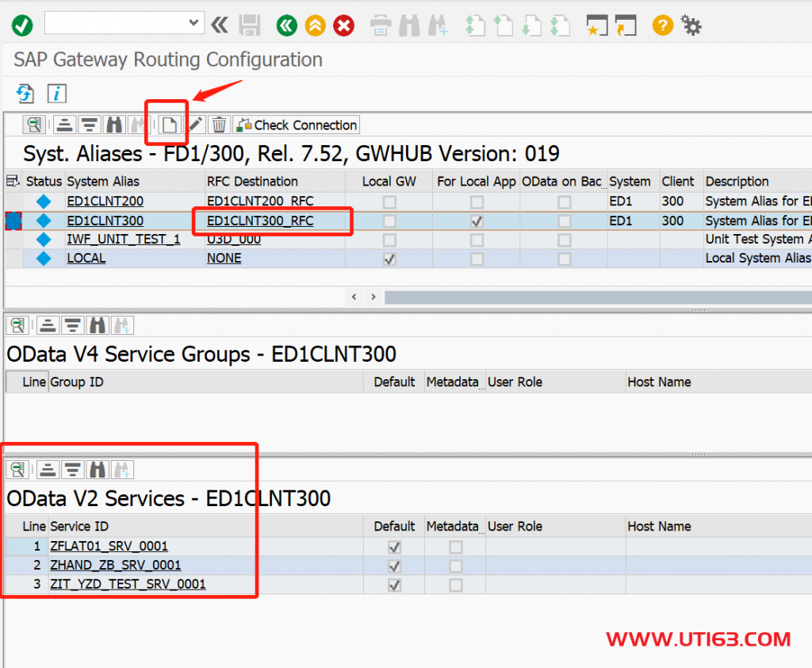Screen dimensions: 812x668
Task: Open Details icon in Syst. Aliases toolbar
Action: [x=34, y=125]
